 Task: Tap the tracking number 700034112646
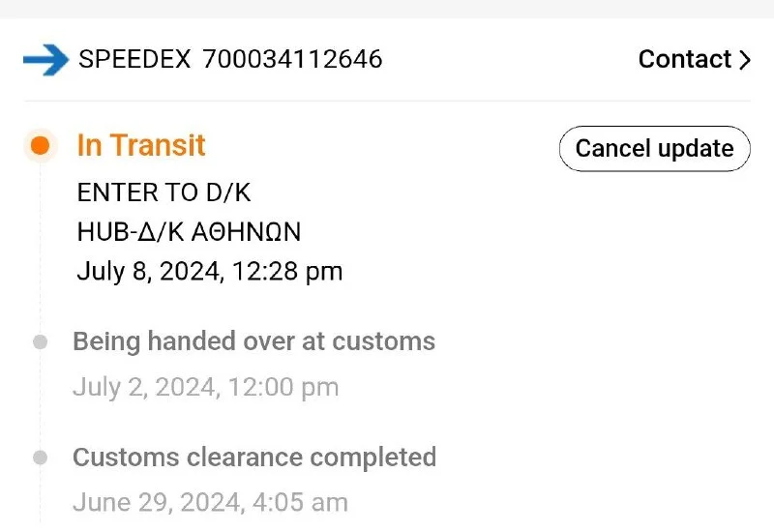(x=292, y=60)
